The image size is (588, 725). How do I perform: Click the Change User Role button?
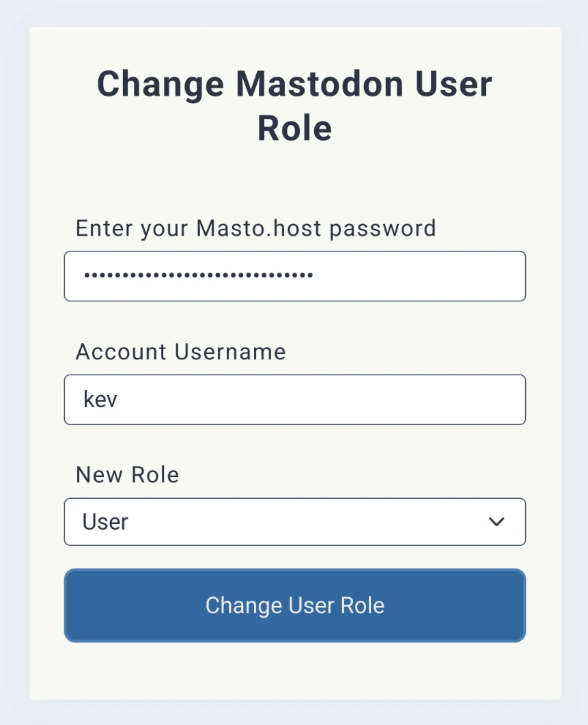click(x=294, y=605)
